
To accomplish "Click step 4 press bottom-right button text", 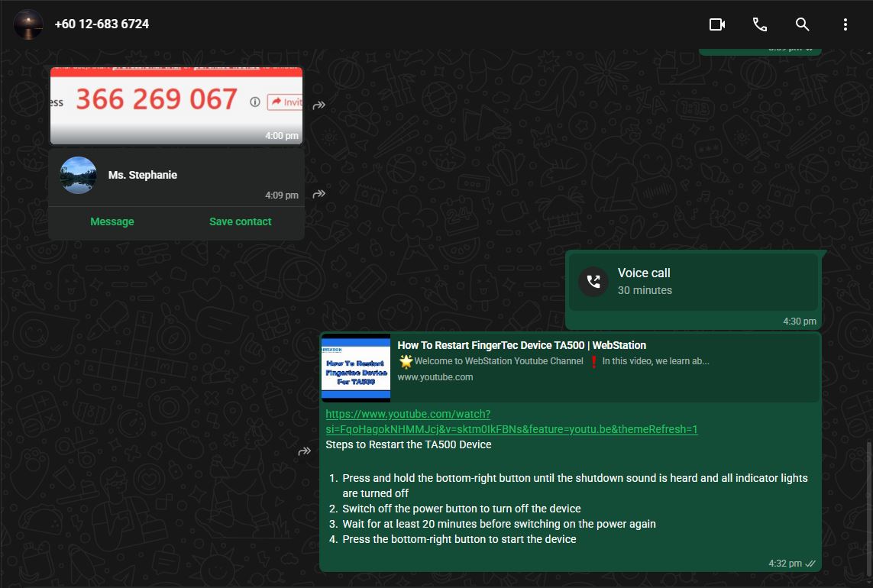I will pos(459,539).
